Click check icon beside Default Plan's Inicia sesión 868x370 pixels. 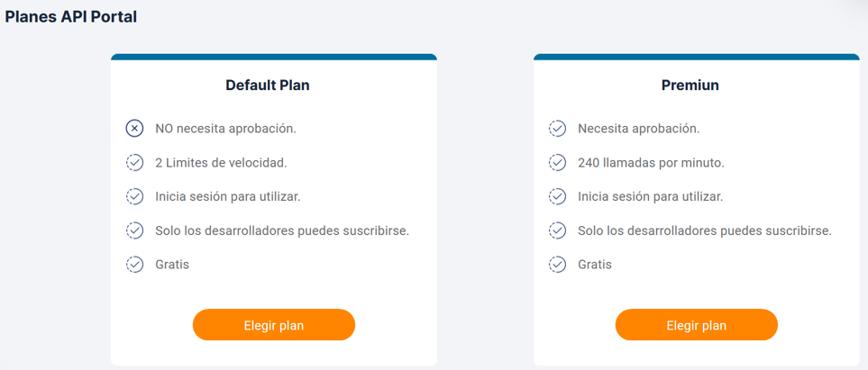click(134, 196)
